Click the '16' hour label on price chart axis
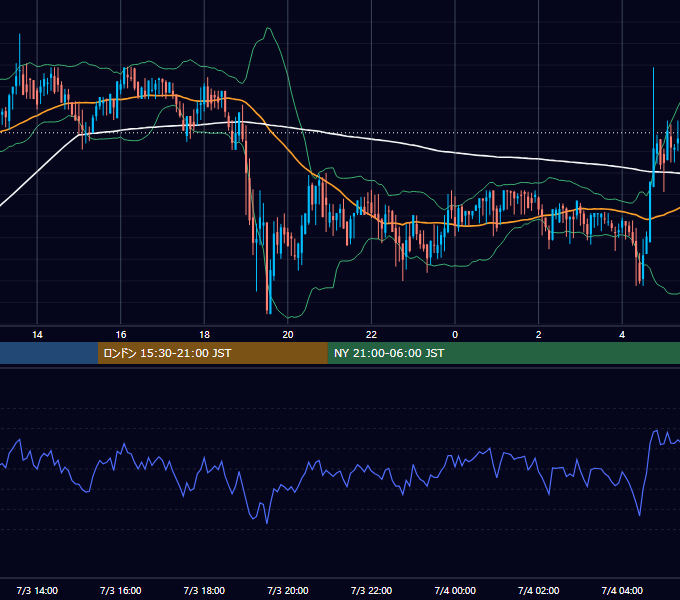The height and width of the screenshot is (600, 680). [x=121, y=335]
